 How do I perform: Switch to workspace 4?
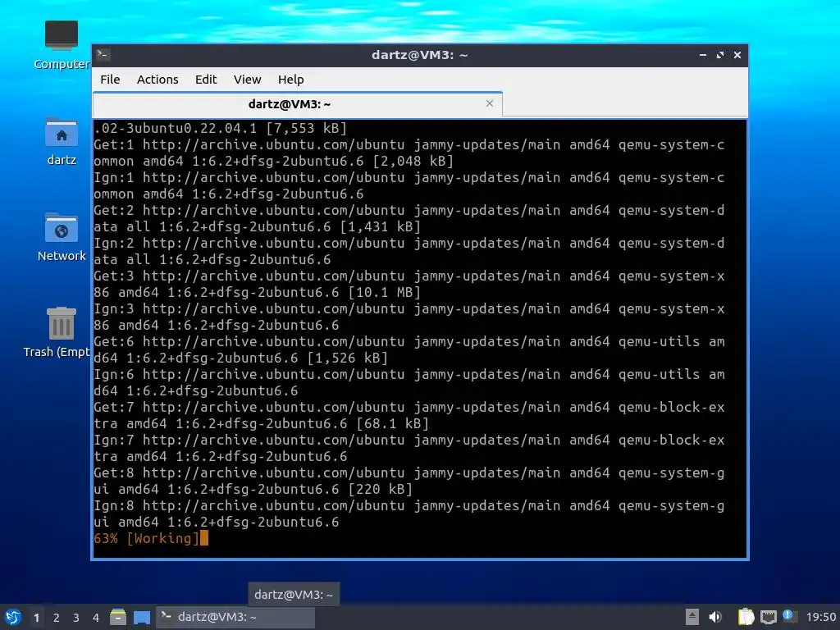click(95, 618)
